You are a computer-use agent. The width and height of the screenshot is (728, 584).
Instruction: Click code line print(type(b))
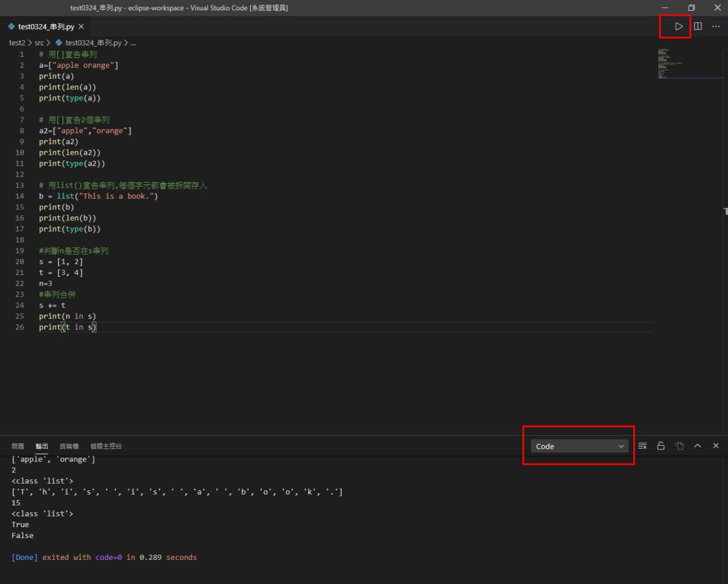(70, 229)
